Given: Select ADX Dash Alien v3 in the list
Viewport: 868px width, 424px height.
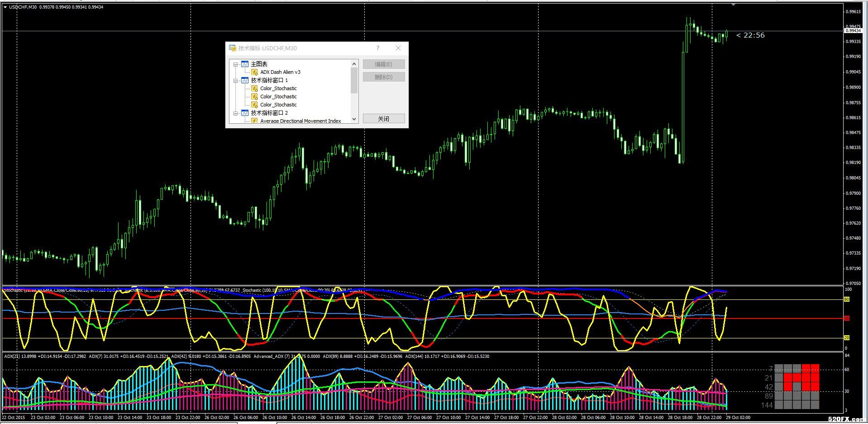Looking at the screenshot, I should 280,72.
